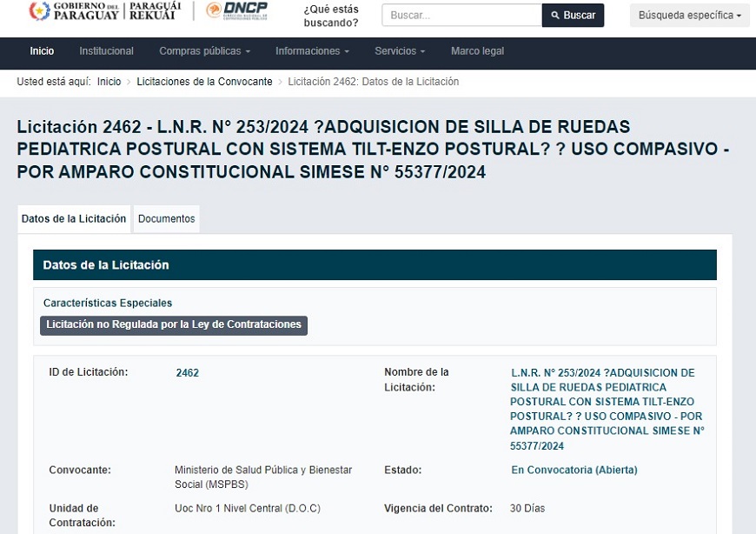Expand the Informaciones menu

[312, 51]
